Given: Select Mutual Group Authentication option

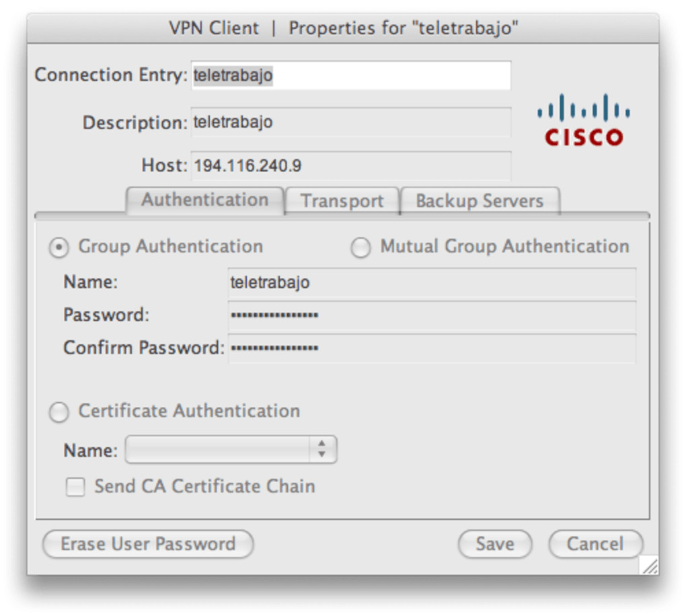Looking at the screenshot, I should [360, 247].
